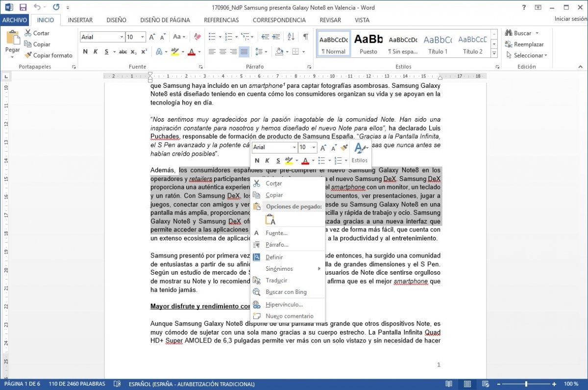This screenshot has height=390, width=588.
Task: Click the Save icon in quick access toolbar
Action: pyautogui.click(x=23, y=7)
